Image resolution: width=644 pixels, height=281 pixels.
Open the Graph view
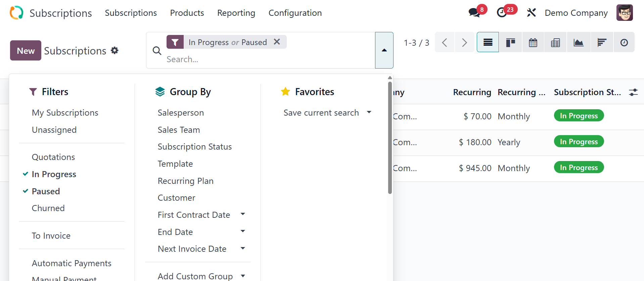[x=578, y=43]
